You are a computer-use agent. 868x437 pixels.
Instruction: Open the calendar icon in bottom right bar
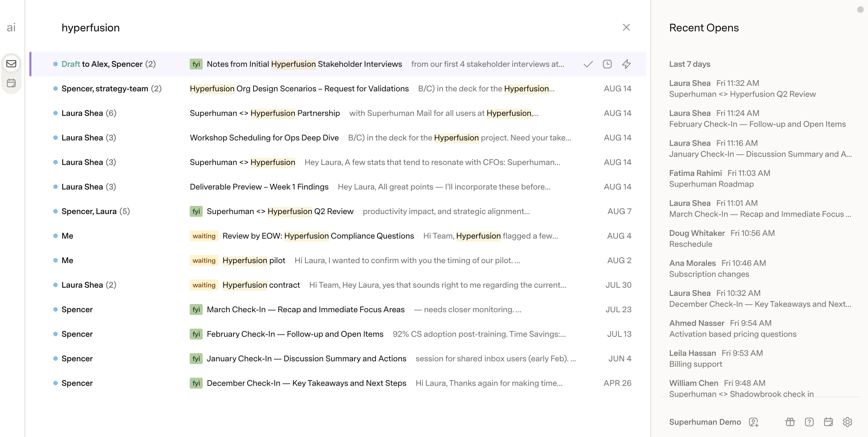click(828, 422)
